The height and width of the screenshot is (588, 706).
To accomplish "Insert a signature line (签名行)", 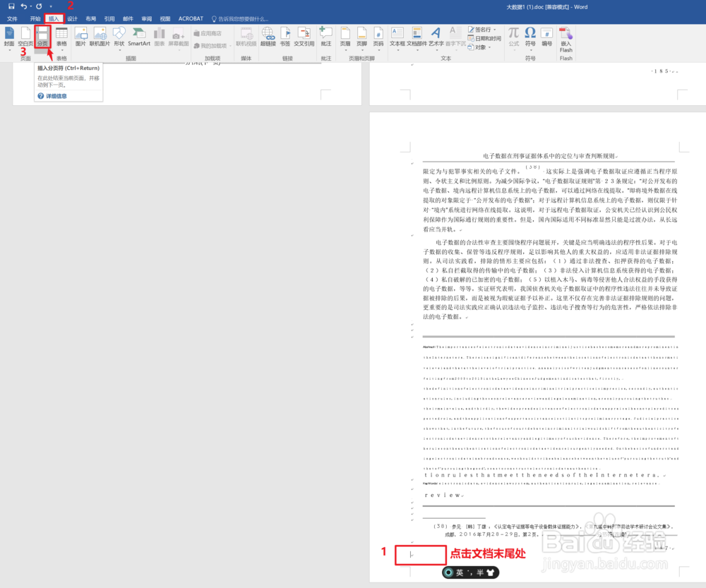I will click(x=479, y=30).
